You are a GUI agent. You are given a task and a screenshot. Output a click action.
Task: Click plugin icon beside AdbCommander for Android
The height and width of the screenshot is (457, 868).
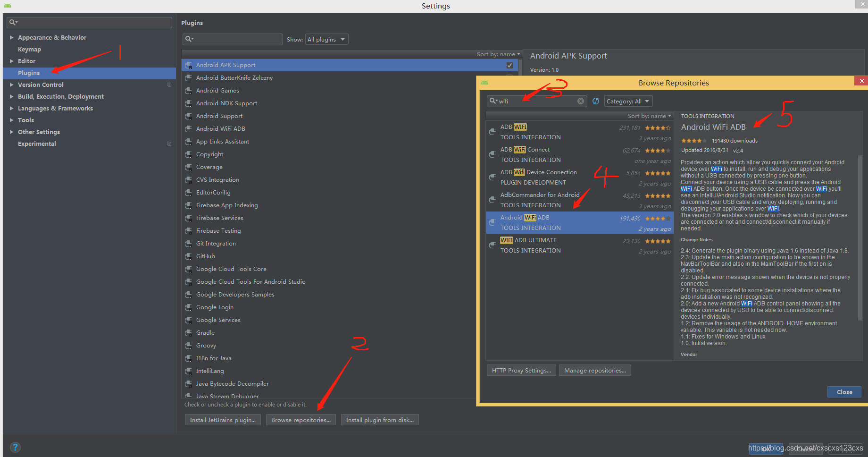coord(492,200)
